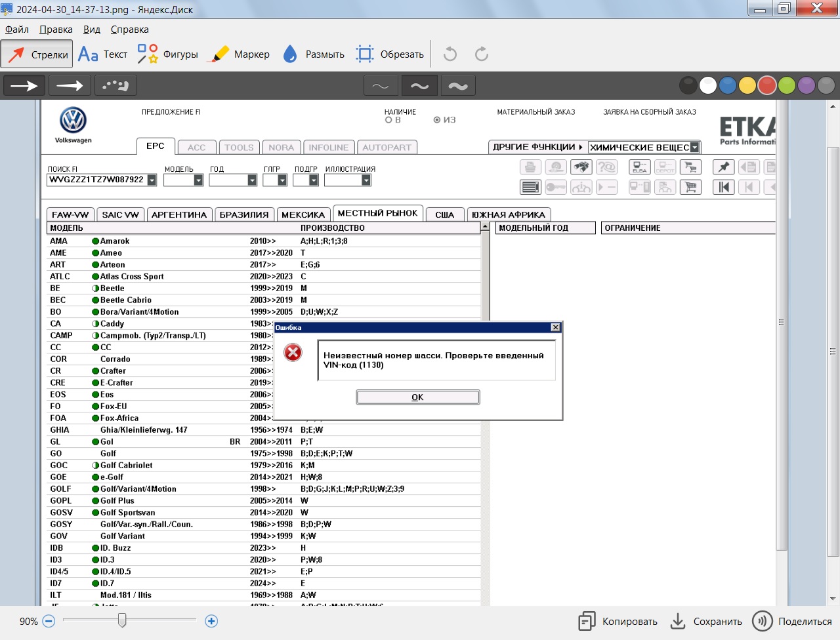Viewport: 840px width, 640px height.
Task: Select the Arrows (Стрелки) tool
Action: 37,54
